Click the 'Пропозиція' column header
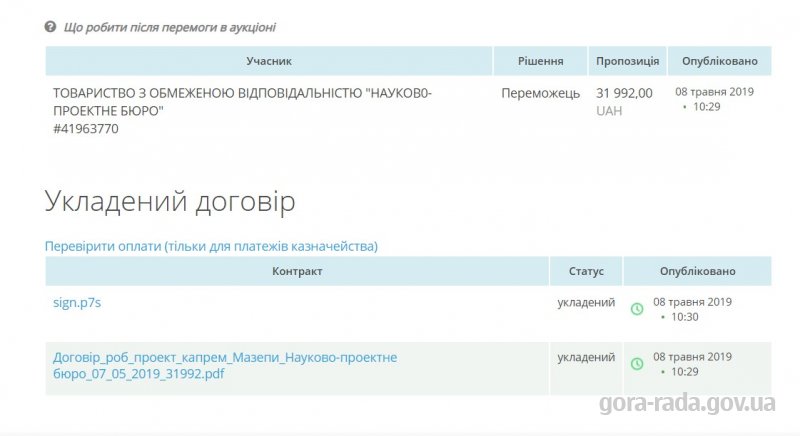 (628, 61)
